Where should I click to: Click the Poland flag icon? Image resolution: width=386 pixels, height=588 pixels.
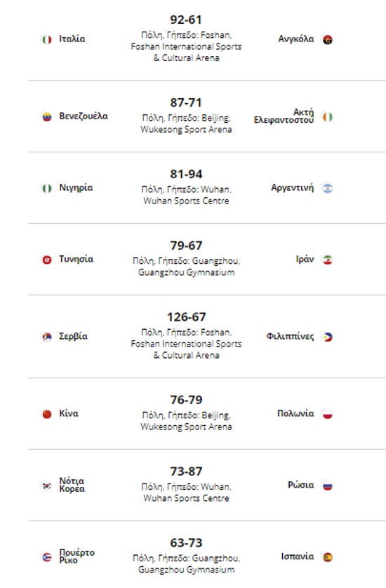click(x=328, y=414)
